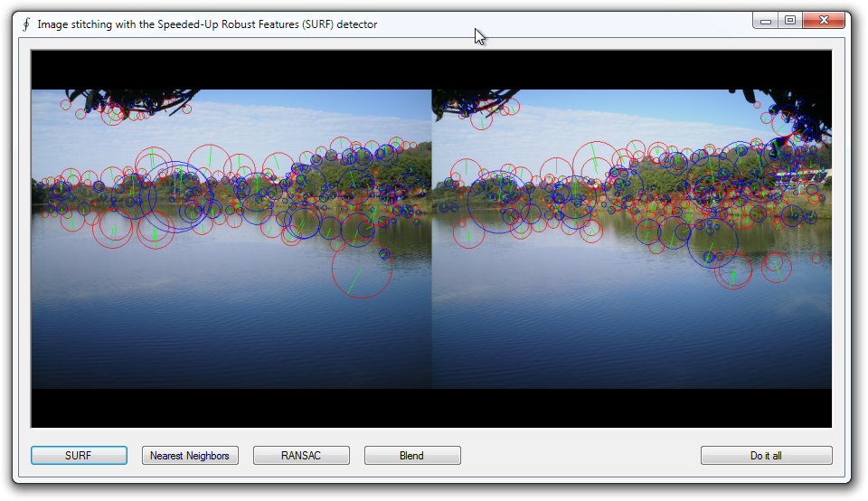Click the SURF button
Image resolution: width=868 pixels, height=501 pixels.
(x=79, y=456)
